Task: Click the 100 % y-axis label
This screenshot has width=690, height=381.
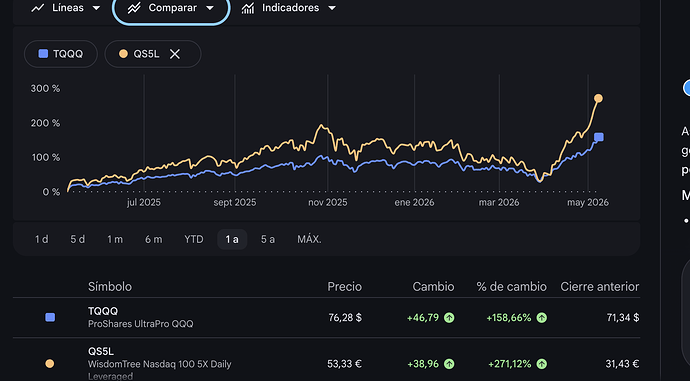Action: click(46, 157)
